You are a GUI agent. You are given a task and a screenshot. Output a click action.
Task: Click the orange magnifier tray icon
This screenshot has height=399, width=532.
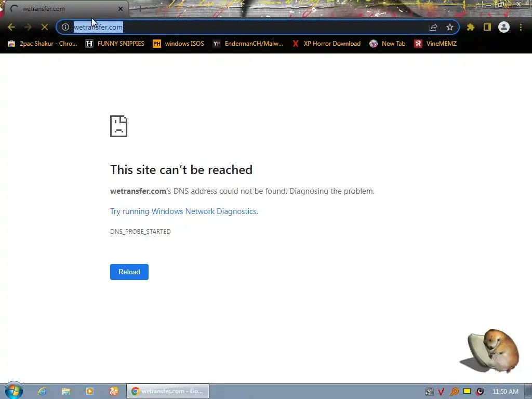point(454,392)
